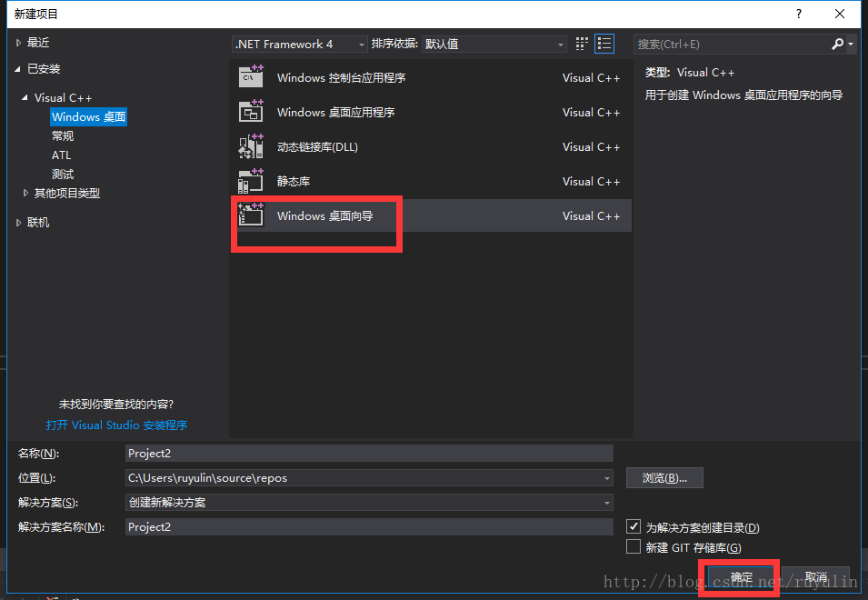Click the 搜索(Ctrl+E) search box

[x=731, y=45]
